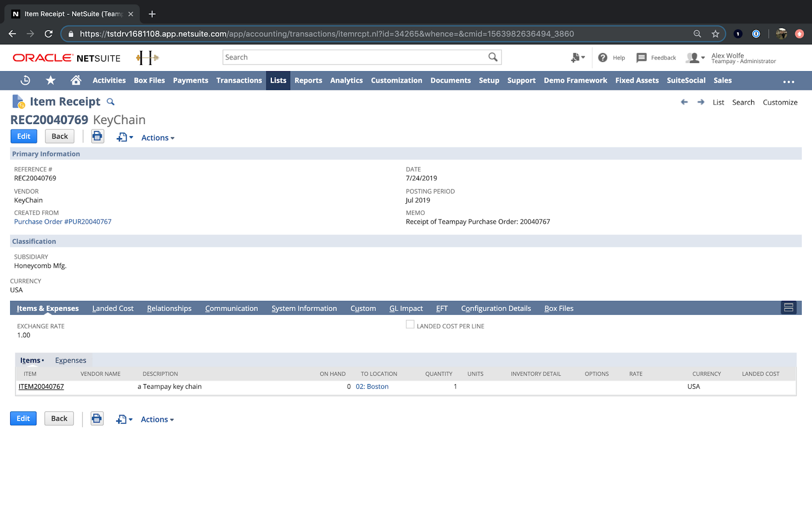The width and height of the screenshot is (812, 508).
Task: Toggle the subtab layout view icon
Action: tap(789, 307)
